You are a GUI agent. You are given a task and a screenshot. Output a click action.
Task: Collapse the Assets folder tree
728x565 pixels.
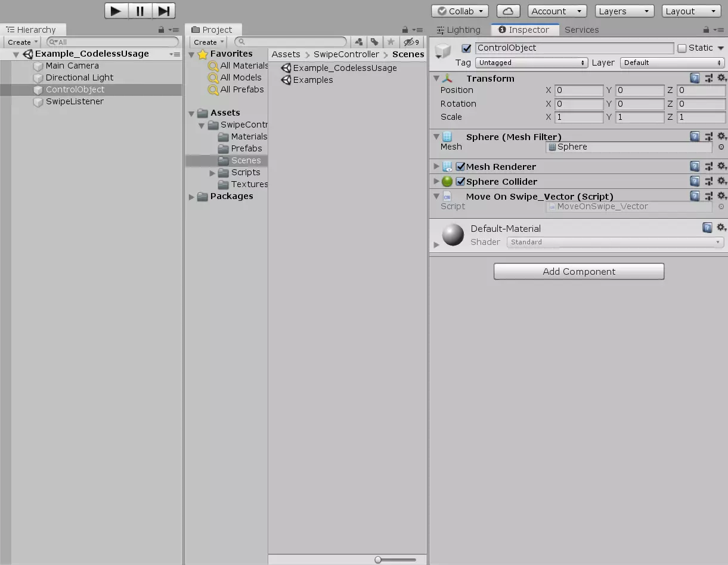point(191,113)
